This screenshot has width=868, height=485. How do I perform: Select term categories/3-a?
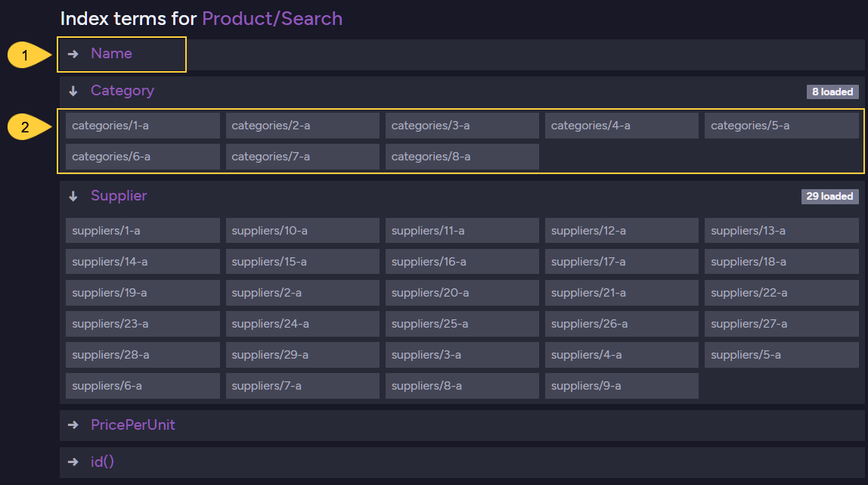tap(462, 126)
